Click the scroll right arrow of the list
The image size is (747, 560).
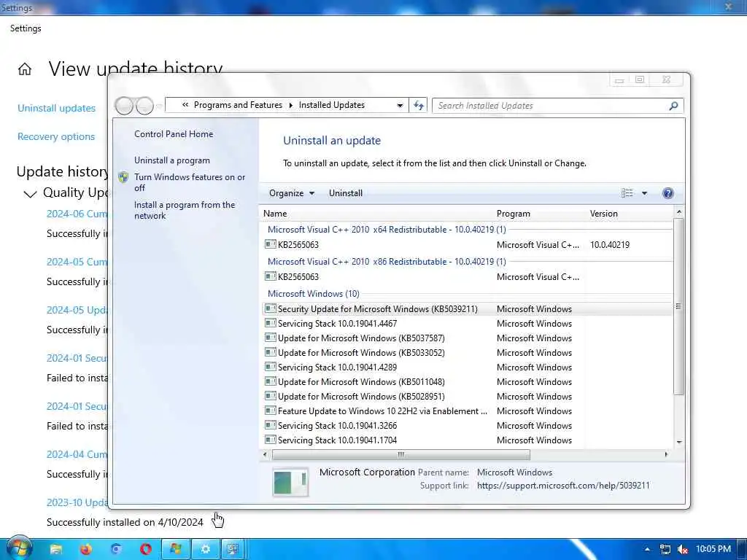pos(666,454)
